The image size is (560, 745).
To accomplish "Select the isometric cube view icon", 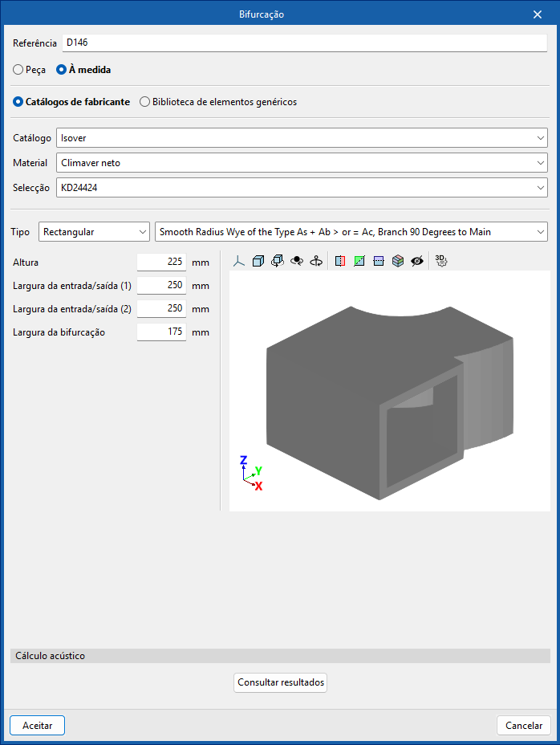I will [x=258, y=261].
